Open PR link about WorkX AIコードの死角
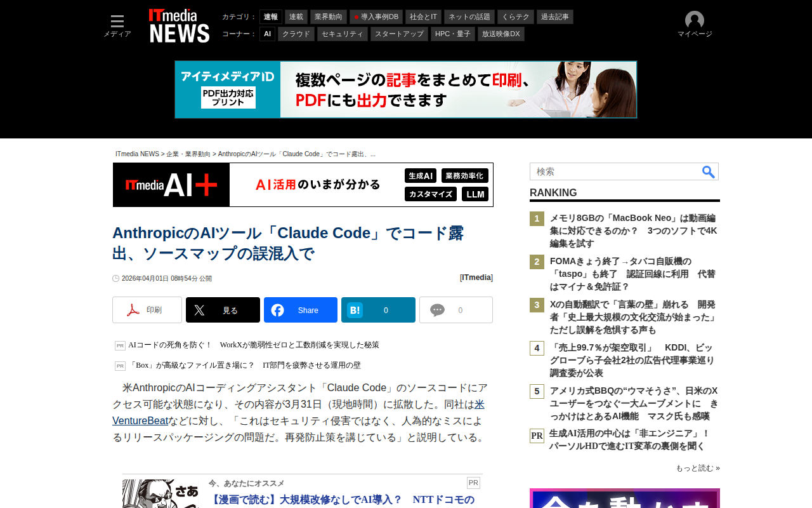This screenshot has width=812, height=508. 254,345
